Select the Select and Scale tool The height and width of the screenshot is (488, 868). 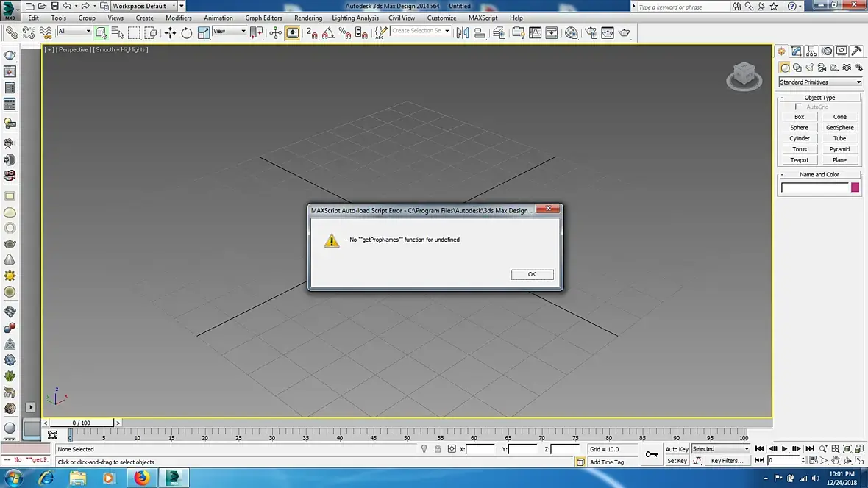tap(203, 33)
